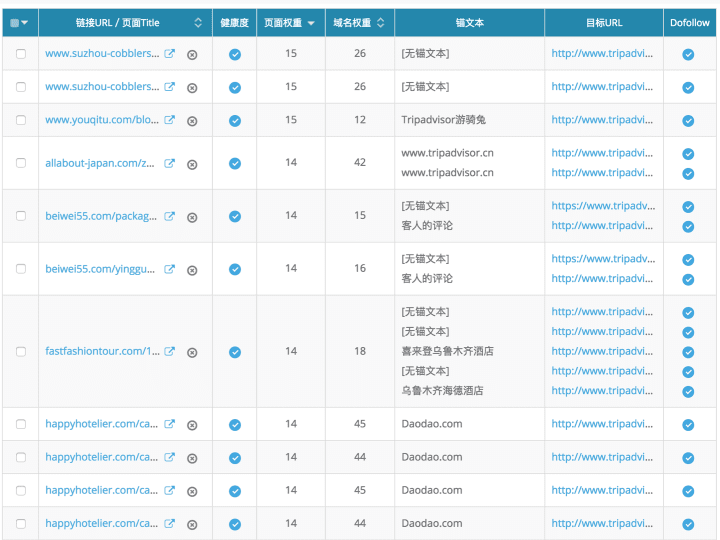720x540 pixels.
Task: Click remove icon in beiwei55.com/packag row
Action: [x=192, y=218]
